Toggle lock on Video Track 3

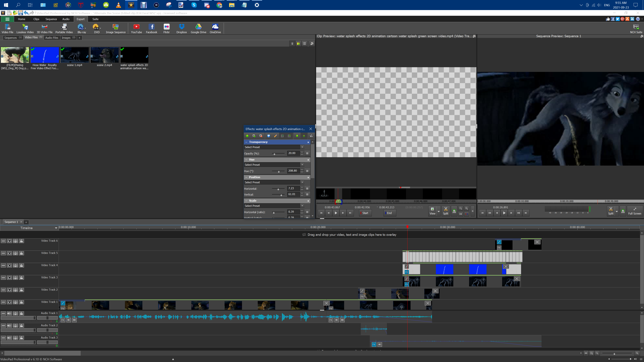tap(21, 278)
